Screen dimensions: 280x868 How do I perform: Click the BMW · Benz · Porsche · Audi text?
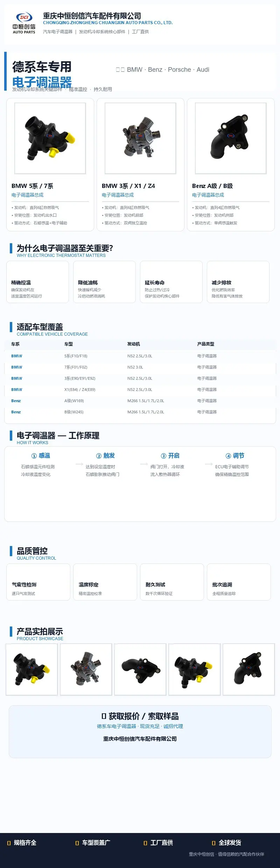click(x=168, y=70)
